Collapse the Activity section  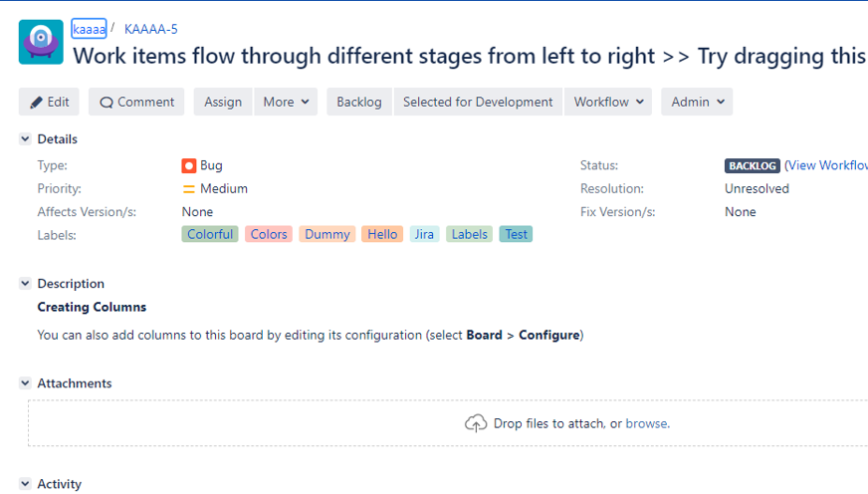coord(25,484)
